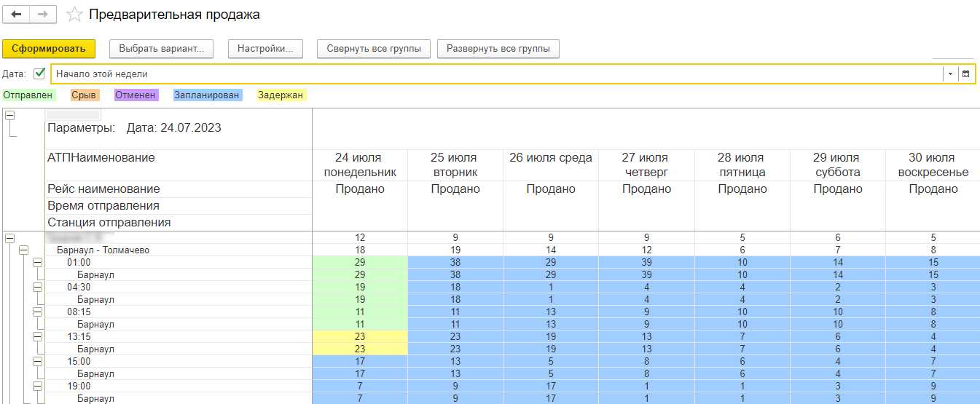Click the Сформировать button
The image size is (980, 404).
(x=49, y=49)
